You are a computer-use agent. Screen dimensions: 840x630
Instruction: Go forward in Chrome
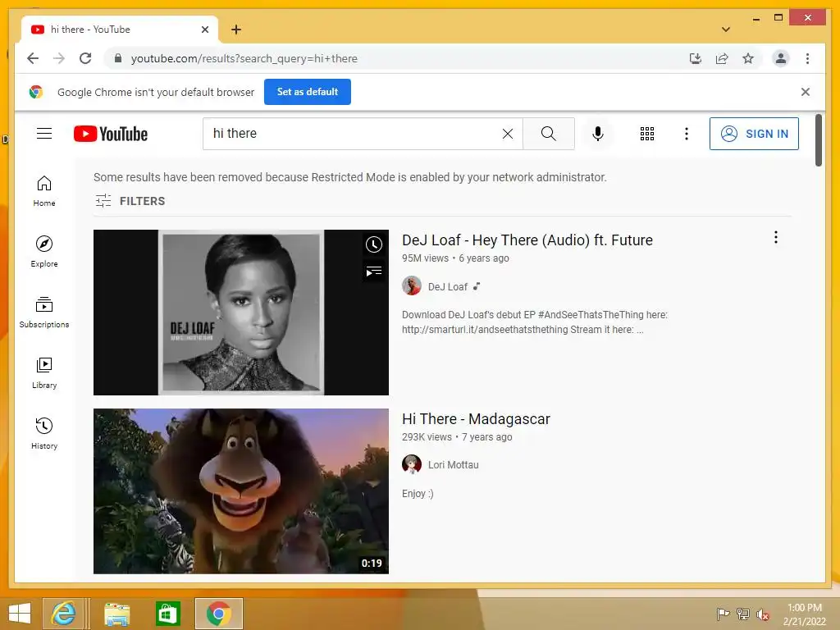coord(59,58)
